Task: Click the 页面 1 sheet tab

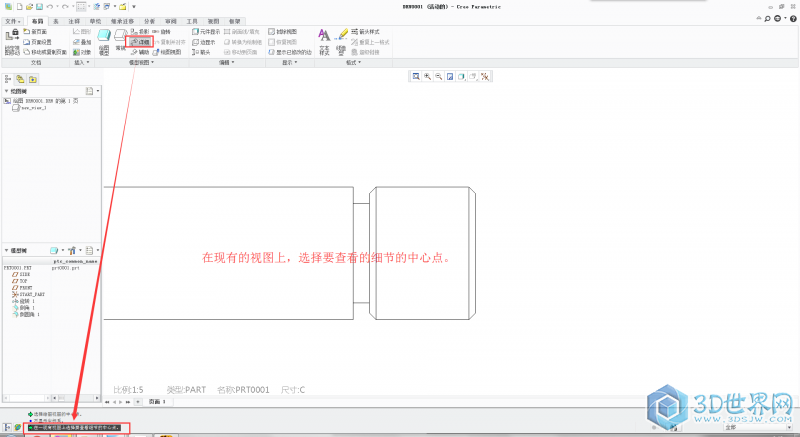Action: coord(157,402)
